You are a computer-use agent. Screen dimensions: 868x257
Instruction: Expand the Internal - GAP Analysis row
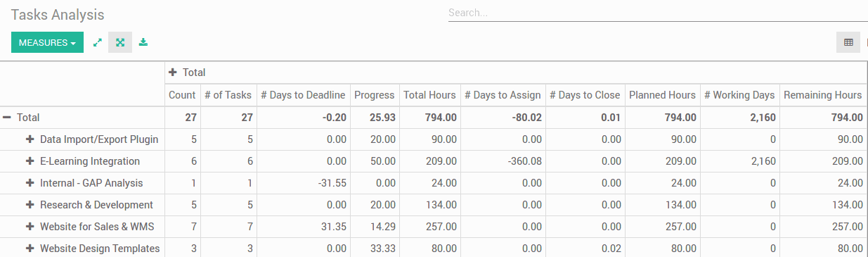(x=30, y=183)
